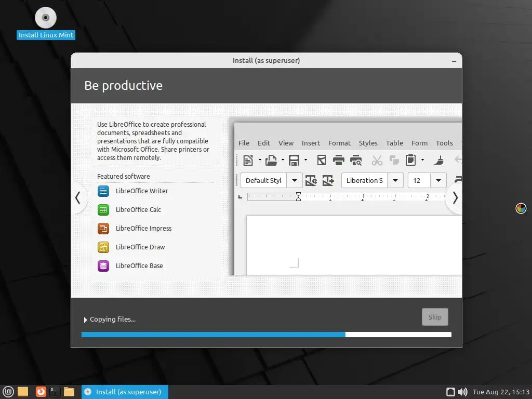Go to the next installer slide

[x=455, y=198]
